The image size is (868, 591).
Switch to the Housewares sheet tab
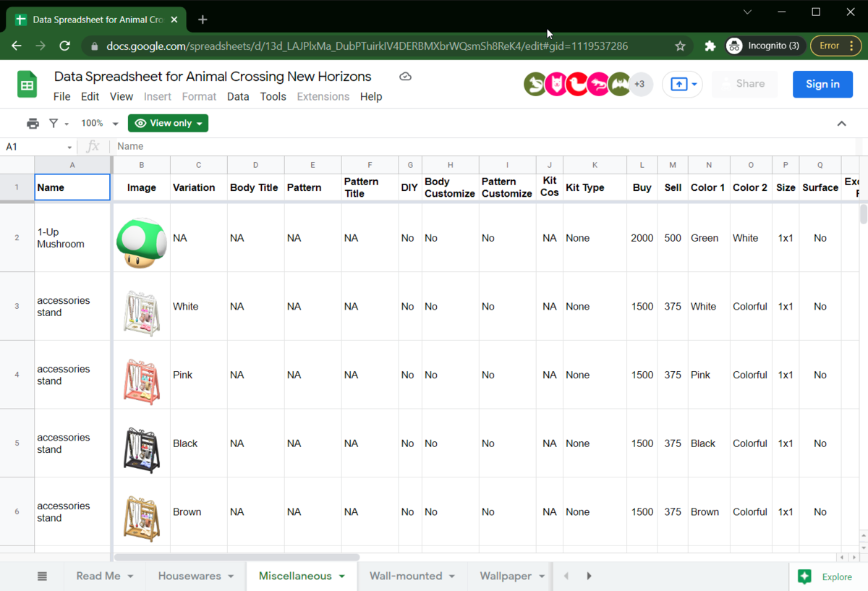(x=190, y=576)
